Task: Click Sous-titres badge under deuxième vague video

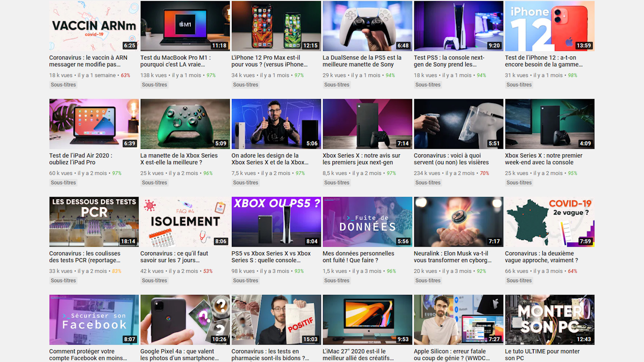Action: tap(519, 281)
